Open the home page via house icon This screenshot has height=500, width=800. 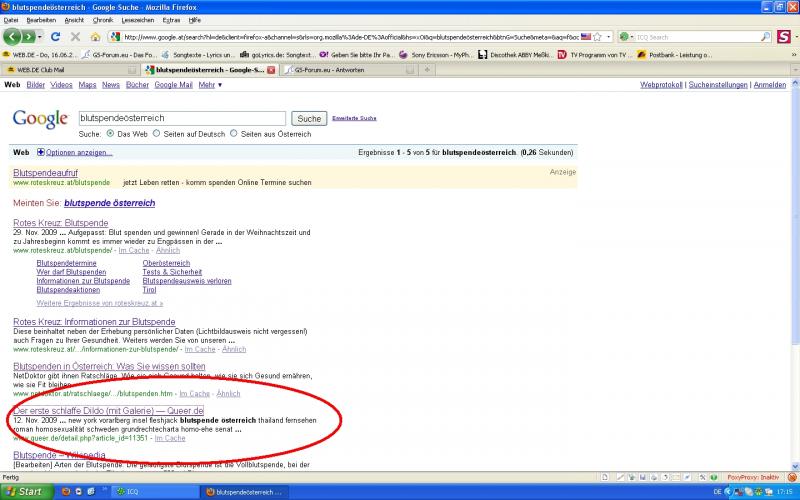tap(95, 37)
